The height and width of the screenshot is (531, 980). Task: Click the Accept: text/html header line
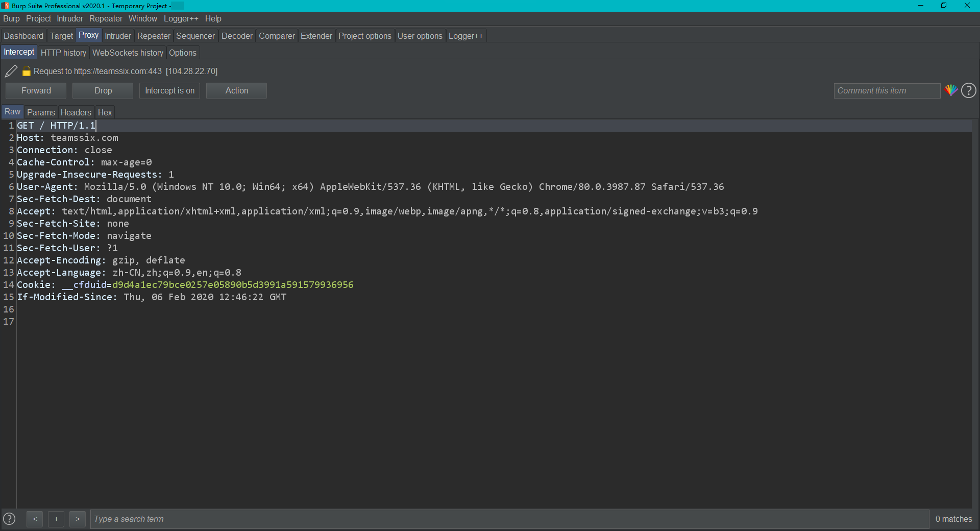(387, 211)
